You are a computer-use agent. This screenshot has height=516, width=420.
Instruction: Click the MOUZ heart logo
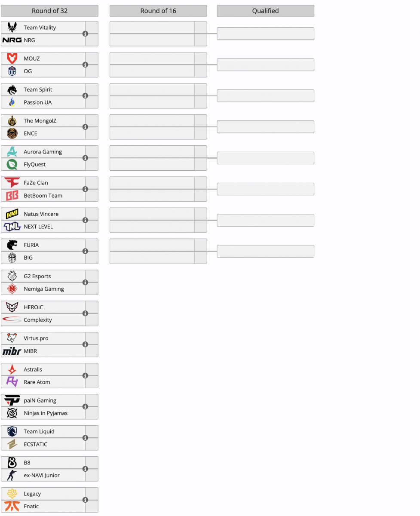(12, 58)
